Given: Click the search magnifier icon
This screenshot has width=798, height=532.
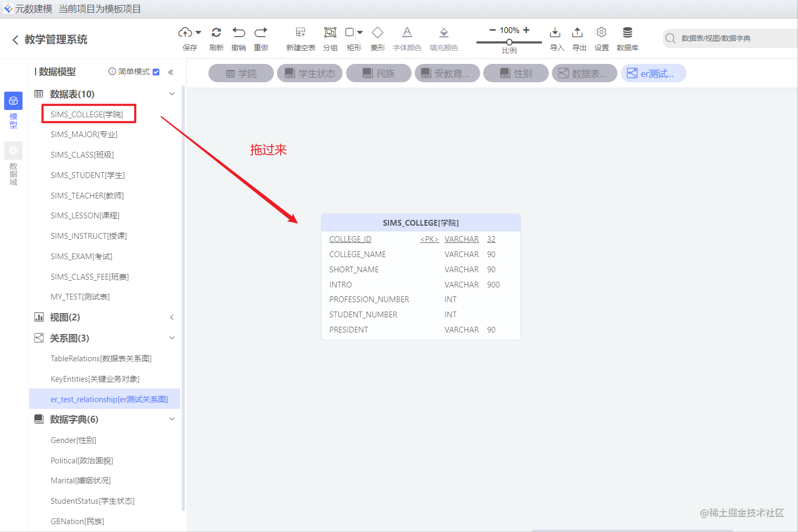Looking at the screenshot, I should click(x=670, y=38).
